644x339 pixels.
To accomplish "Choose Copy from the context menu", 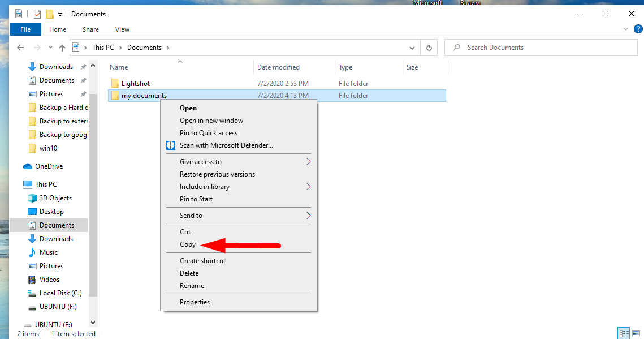I will [x=188, y=244].
